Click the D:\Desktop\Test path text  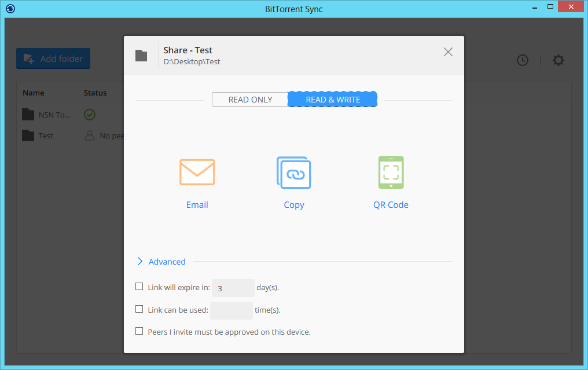192,62
